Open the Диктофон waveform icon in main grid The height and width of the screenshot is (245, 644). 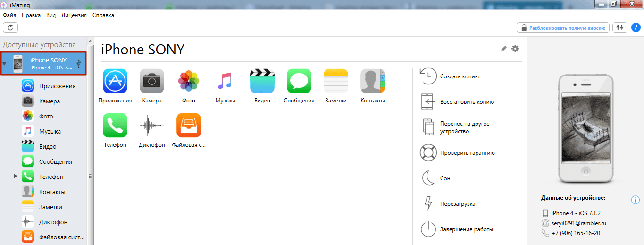tap(152, 126)
